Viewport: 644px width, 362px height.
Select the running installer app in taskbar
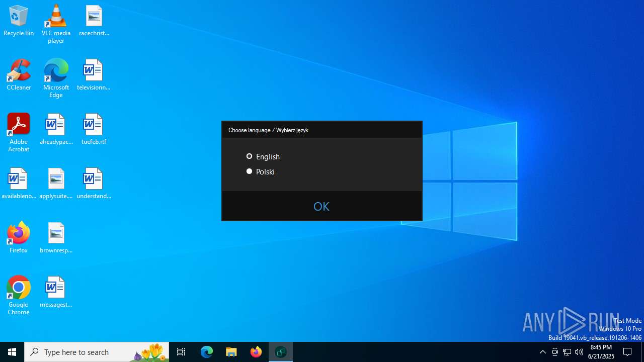coord(281,352)
